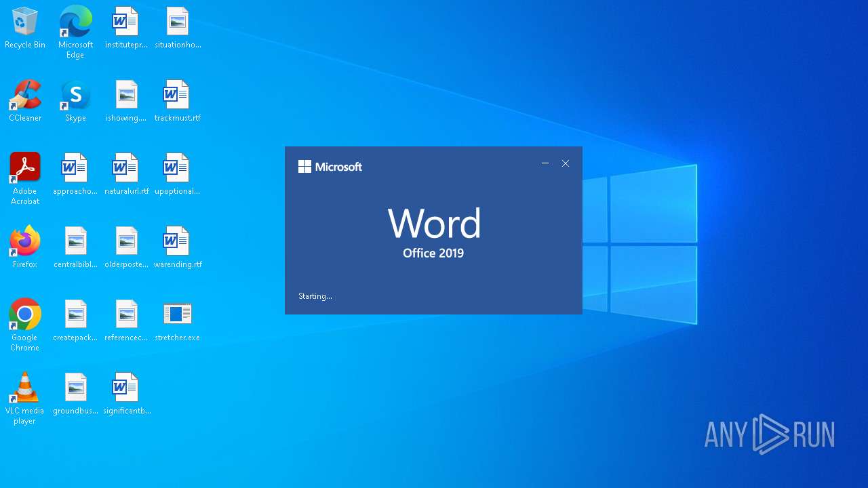This screenshot has width=868, height=488.
Task: Select the groundbus... image file
Action: pos(75,394)
